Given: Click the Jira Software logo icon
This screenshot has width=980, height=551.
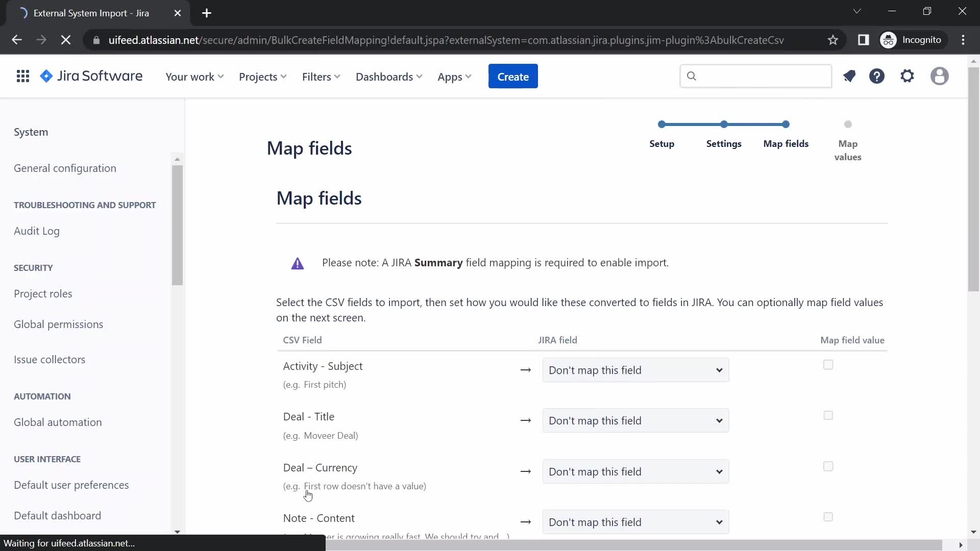Looking at the screenshot, I should [47, 76].
